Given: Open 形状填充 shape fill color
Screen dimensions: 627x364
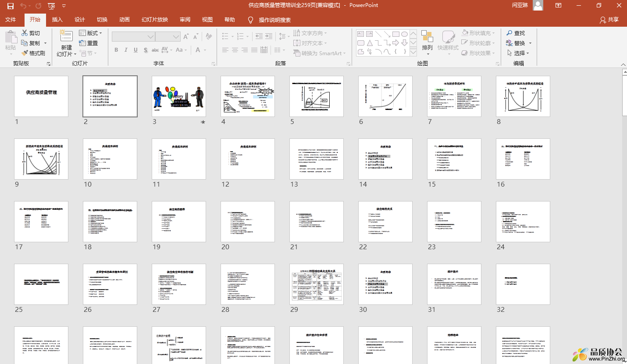Looking at the screenshot, I should (x=478, y=33).
